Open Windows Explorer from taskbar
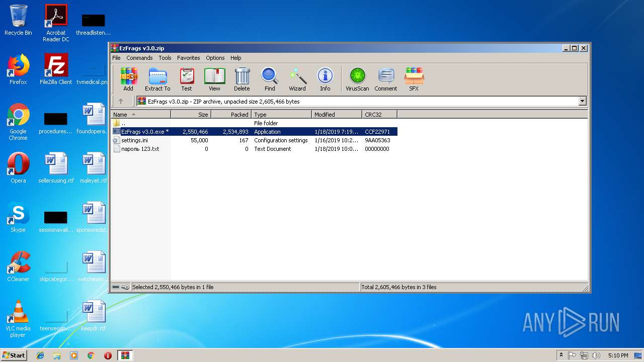This screenshot has width=644, height=362. (57, 355)
